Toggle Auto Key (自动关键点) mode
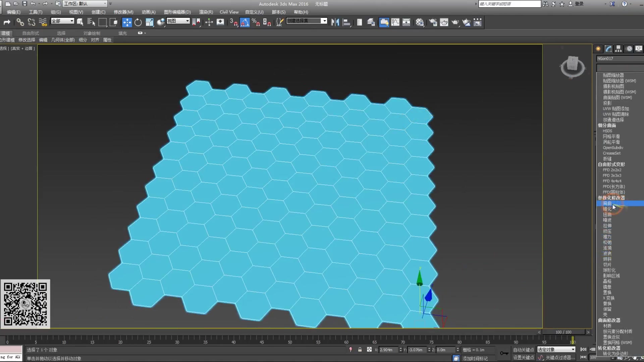 pos(523,350)
